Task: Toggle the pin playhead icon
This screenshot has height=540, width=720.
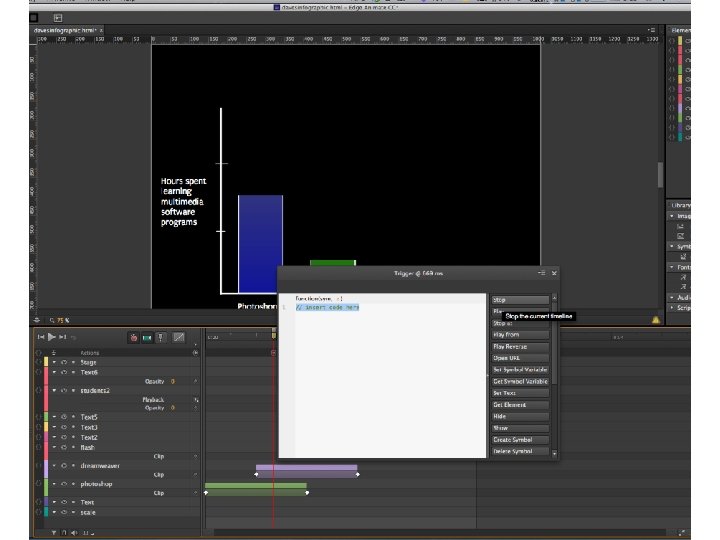Action: [x=160, y=338]
